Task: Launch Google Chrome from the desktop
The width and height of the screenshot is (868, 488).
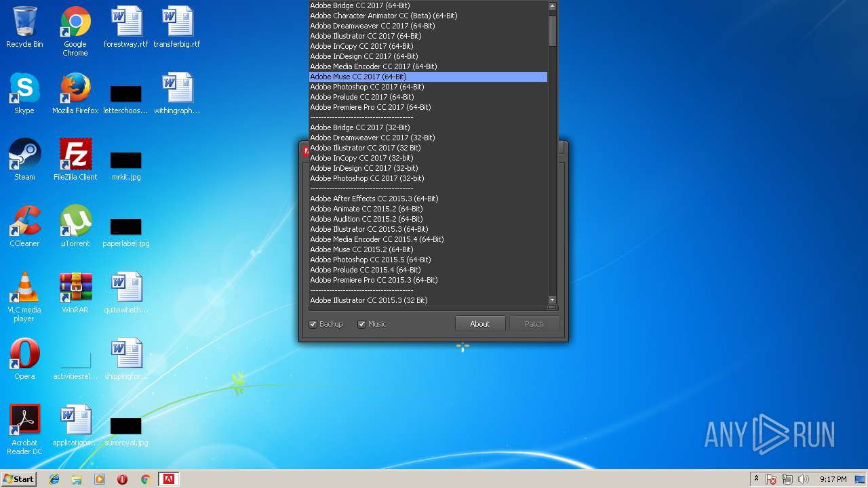Action: coord(75,32)
